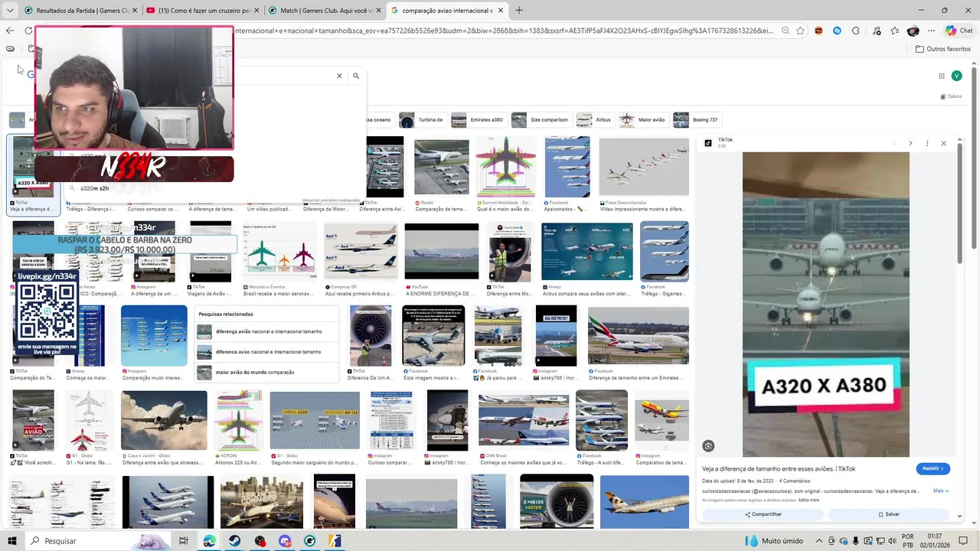The width and height of the screenshot is (980, 551).
Task: Close the image preview panel
Action: click(943, 143)
